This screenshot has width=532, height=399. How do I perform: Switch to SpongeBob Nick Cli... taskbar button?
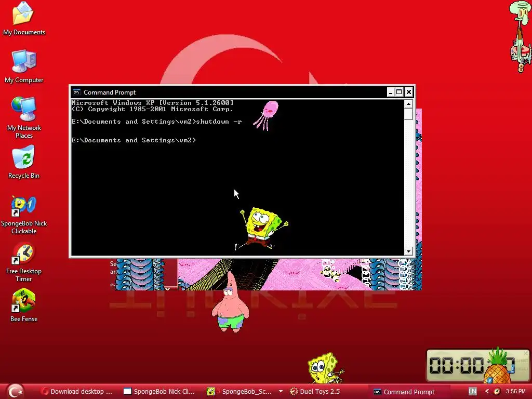click(159, 392)
